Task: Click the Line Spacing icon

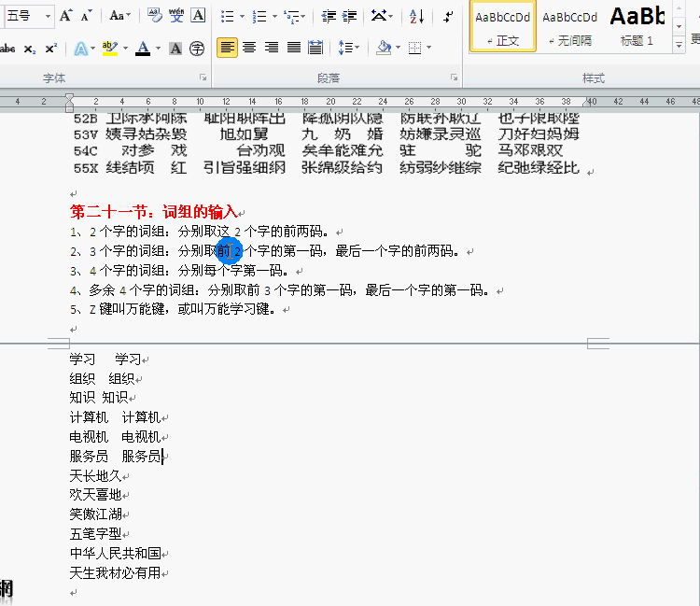Action: pyautogui.click(x=345, y=48)
